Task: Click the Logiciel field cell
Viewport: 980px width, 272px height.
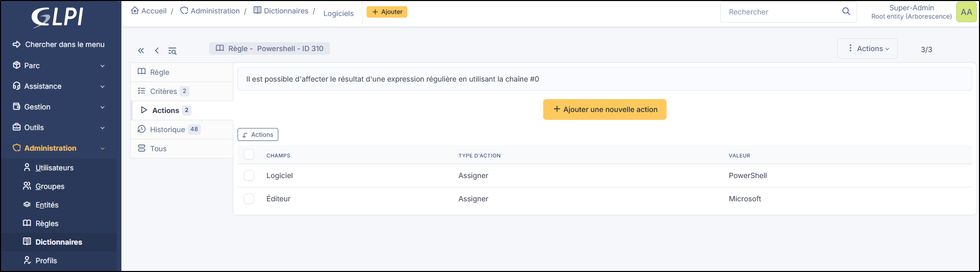Action: point(279,175)
